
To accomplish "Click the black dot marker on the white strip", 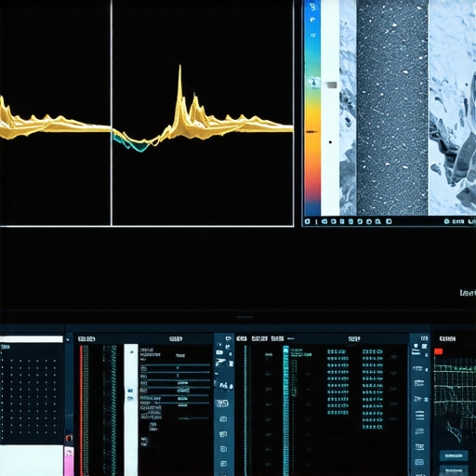I will (330, 142).
